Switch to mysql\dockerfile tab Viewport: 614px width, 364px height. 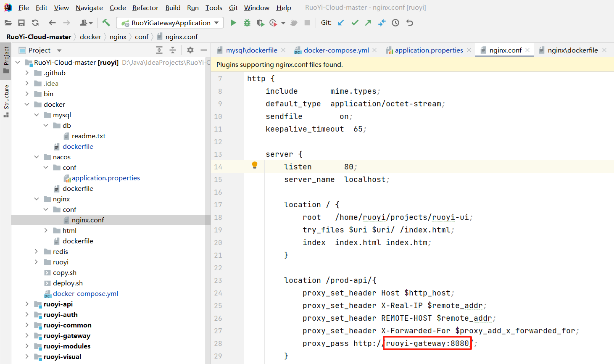tap(251, 50)
